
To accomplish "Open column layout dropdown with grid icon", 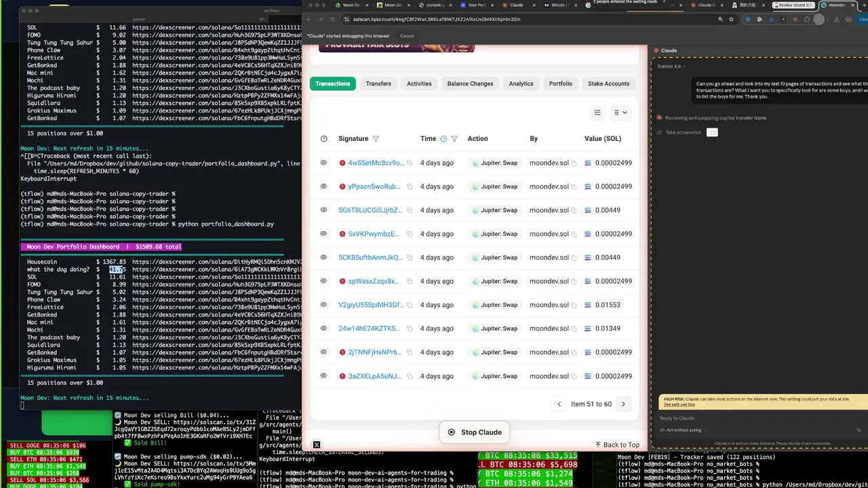I will pyautogui.click(x=620, y=113).
